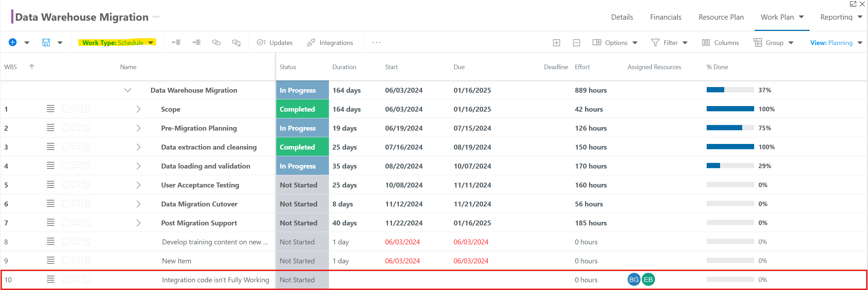Click the 75% progress bar for Pre-Migration Planning
The height and width of the screenshot is (290, 868).
pyautogui.click(x=730, y=128)
